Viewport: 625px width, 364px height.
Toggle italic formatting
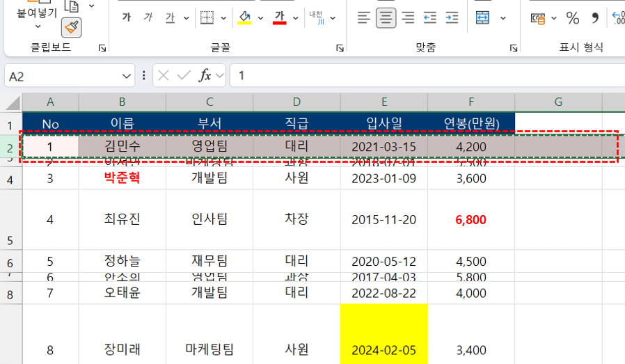pos(148,17)
